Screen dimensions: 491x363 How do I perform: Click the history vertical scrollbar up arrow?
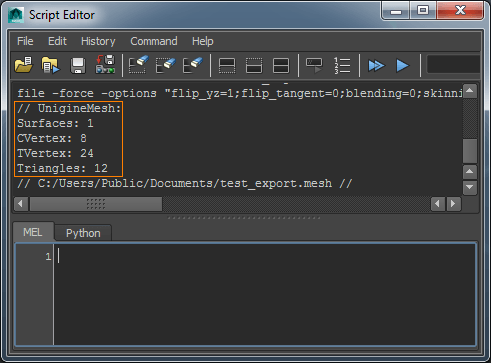470,91
